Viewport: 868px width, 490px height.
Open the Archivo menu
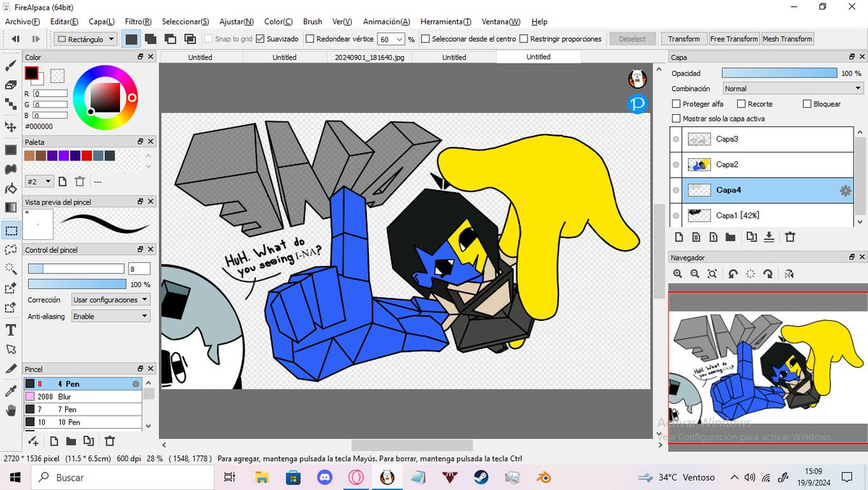[x=22, y=22]
